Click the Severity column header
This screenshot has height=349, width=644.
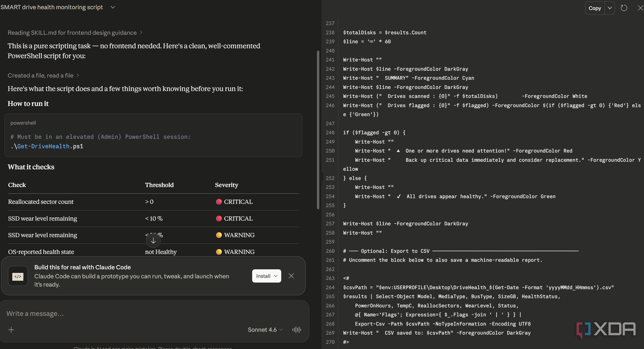pos(226,185)
